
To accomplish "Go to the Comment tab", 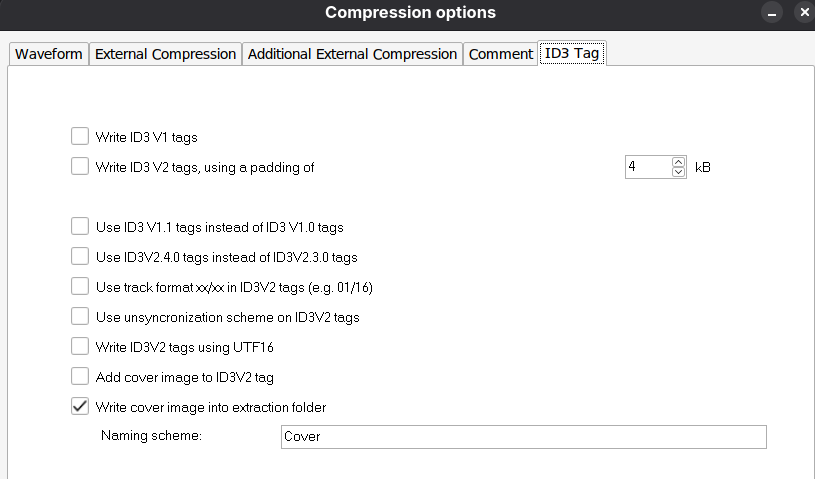I will (500, 54).
